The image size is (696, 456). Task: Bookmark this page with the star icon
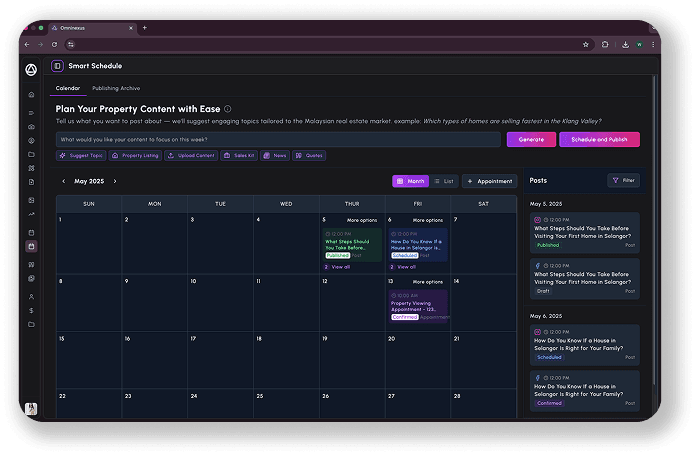[585, 44]
